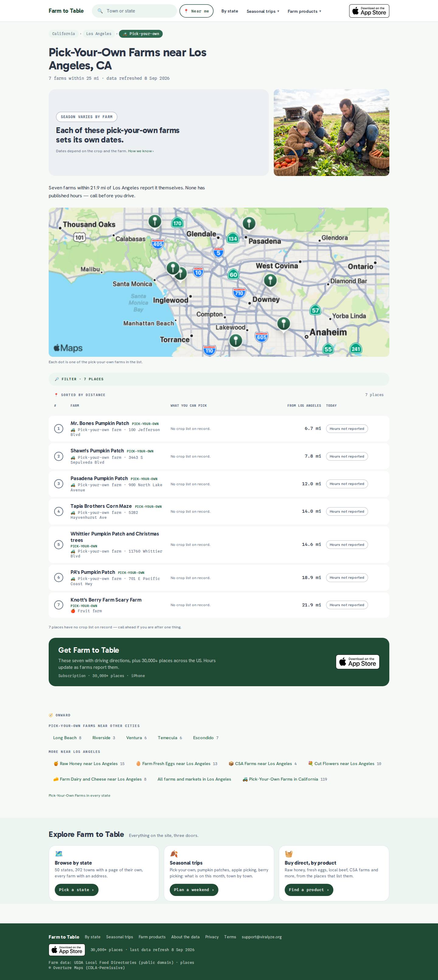Click number circle 7 beside Knott's Berry Farm
The height and width of the screenshot is (980, 438).
pos(58,605)
